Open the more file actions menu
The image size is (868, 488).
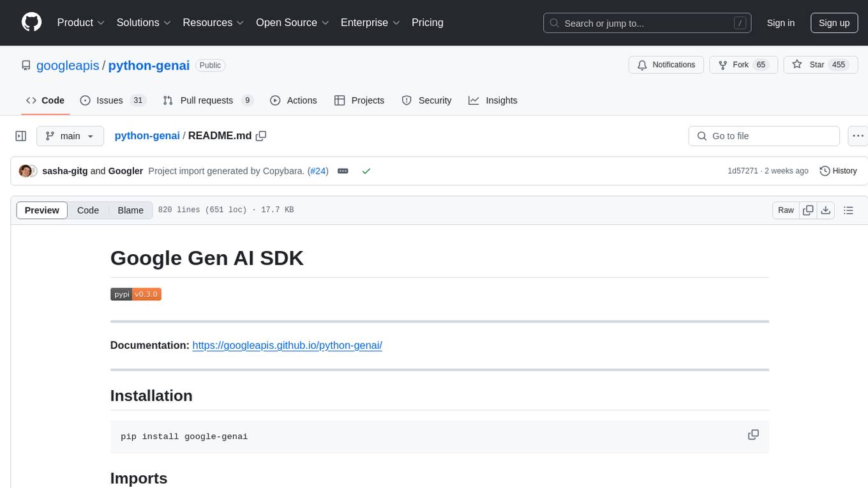pyautogui.click(x=858, y=136)
